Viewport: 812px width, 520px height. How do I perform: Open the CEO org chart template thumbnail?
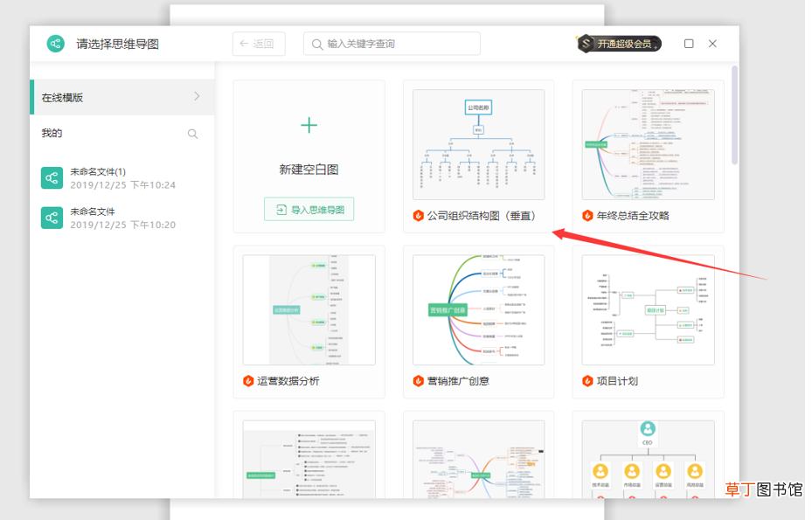(649, 460)
